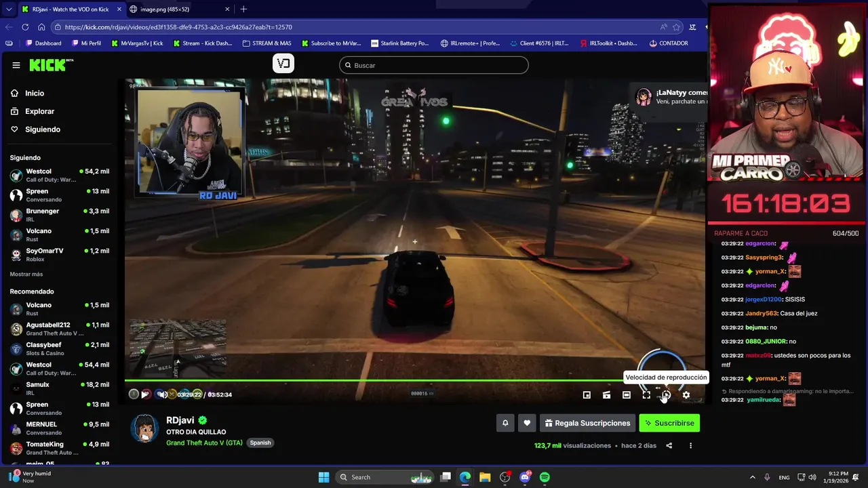The width and height of the screenshot is (868, 488).
Task: Click RDjavi channel avatar
Action: pos(144,428)
